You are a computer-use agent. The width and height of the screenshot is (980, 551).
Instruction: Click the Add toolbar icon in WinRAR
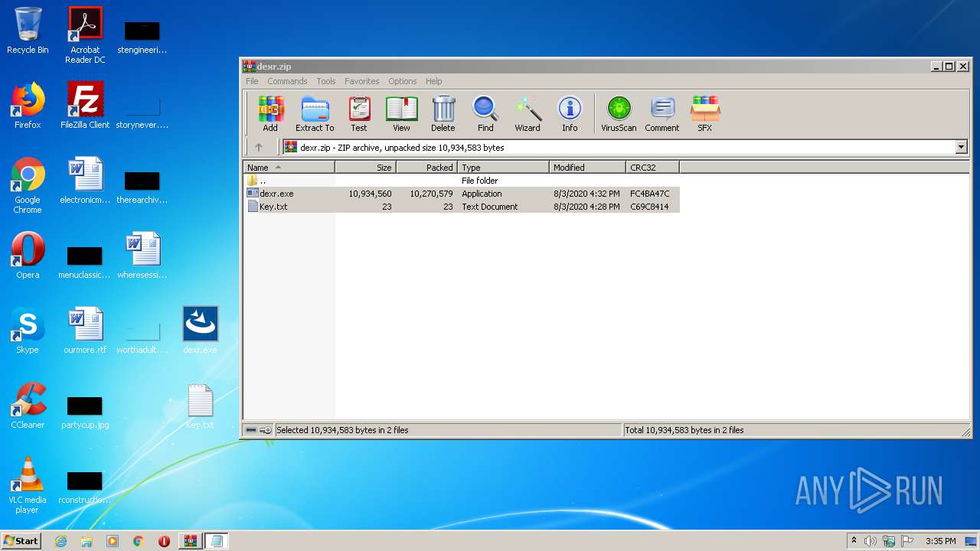coord(270,114)
